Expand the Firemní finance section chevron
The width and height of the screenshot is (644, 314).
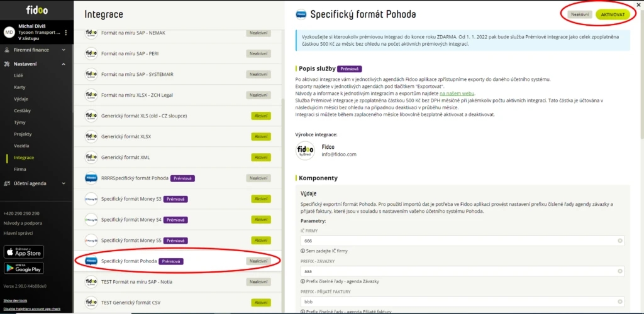[64, 50]
